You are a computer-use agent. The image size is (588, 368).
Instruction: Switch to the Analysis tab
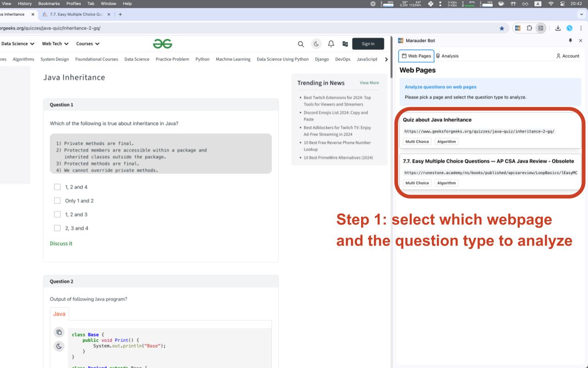447,56
